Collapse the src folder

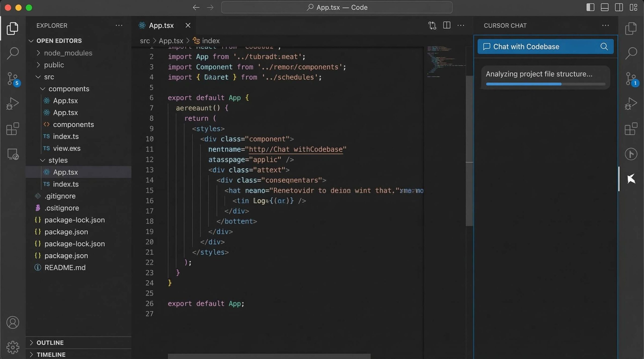click(78, 77)
